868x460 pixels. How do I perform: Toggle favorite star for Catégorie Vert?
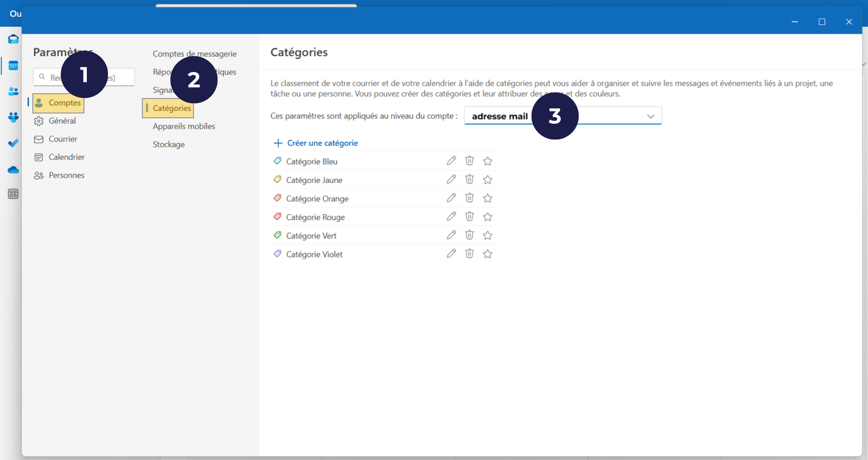click(x=487, y=235)
